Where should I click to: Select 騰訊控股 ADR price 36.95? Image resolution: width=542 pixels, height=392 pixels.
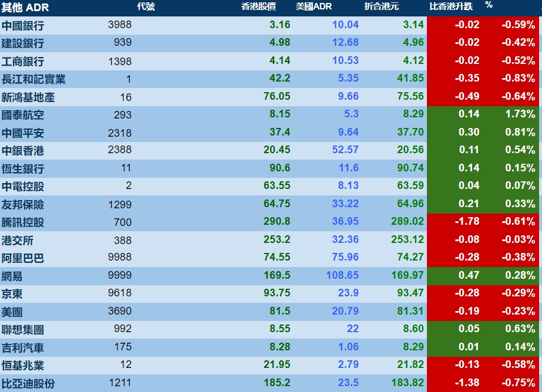[345, 221]
